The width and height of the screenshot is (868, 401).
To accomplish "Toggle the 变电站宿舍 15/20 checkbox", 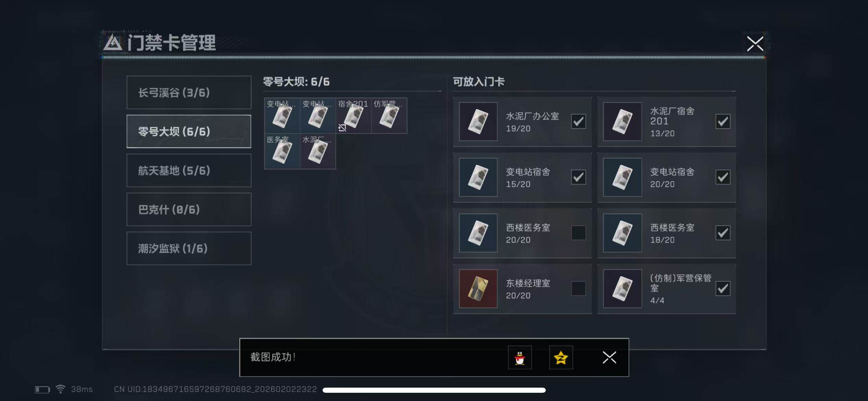I will [x=578, y=177].
